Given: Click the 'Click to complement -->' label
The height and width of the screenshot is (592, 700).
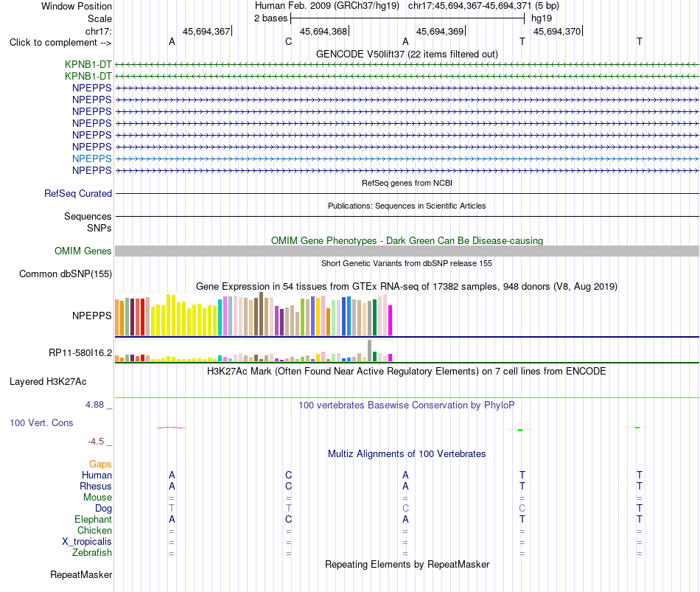Looking at the screenshot, I should point(60,43).
